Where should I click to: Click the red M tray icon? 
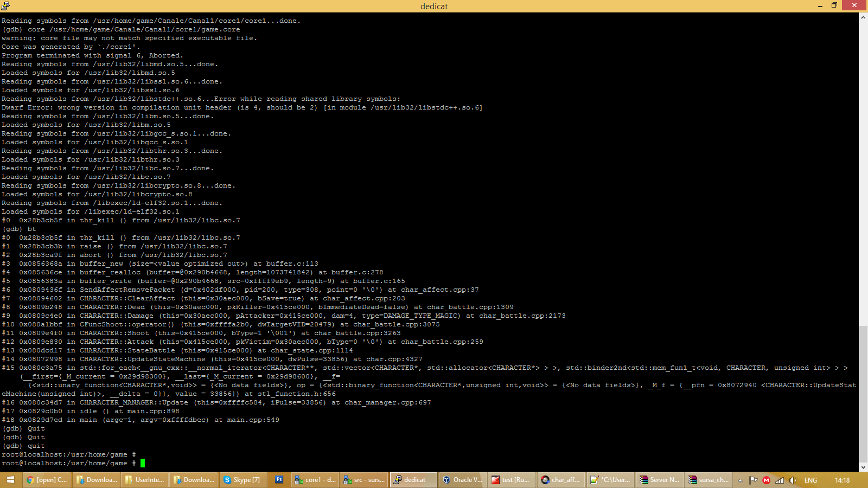pos(766,480)
